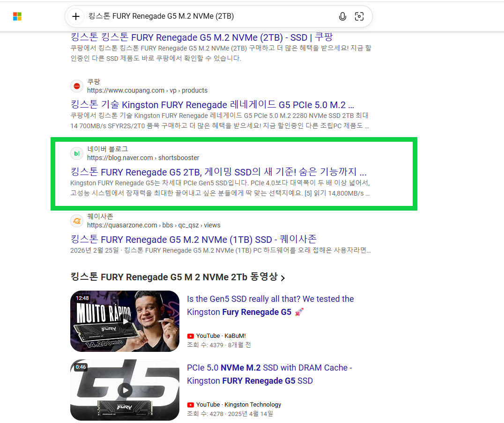Open Kingston FURY Renegade 레네게이드 G5 PCIe 5.0 link
Image resolution: width=504 pixels, height=423 pixels.
pyautogui.click(x=212, y=105)
